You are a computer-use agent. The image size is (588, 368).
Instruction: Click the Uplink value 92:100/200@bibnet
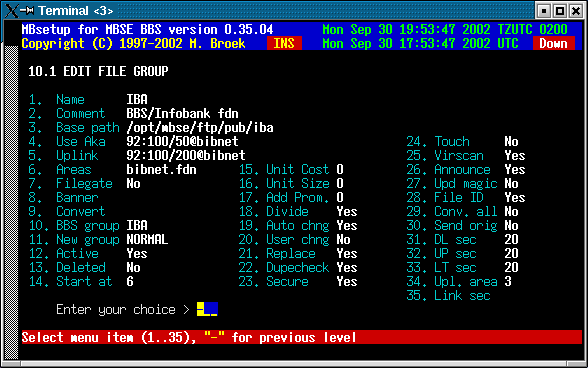pyautogui.click(x=186, y=155)
